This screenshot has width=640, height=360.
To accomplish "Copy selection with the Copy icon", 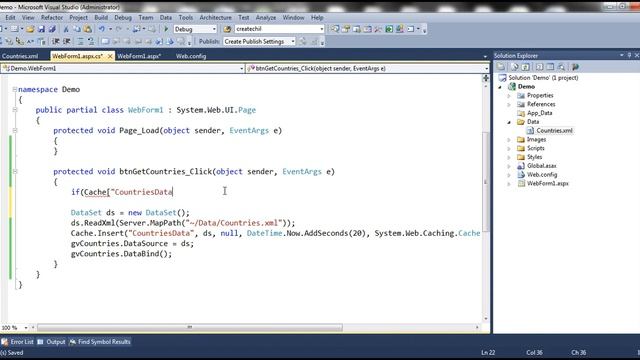I will pyautogui.click(x=77, y=29).
